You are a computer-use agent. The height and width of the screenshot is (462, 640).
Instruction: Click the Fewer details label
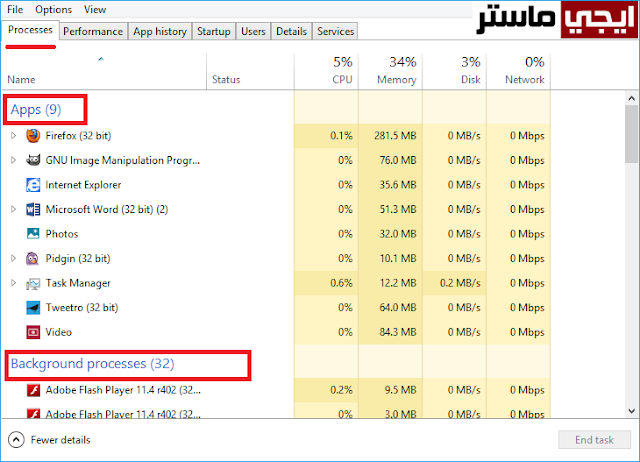point(60,440)
